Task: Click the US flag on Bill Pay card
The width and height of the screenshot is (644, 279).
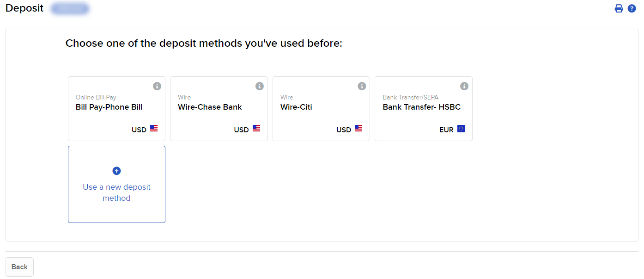Action: coord(154,129)
